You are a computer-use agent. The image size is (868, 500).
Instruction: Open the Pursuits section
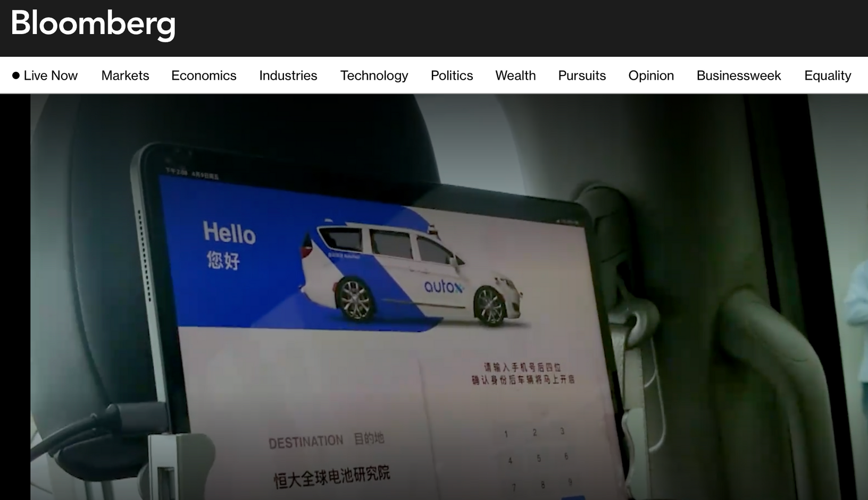(x=582, y=75)
